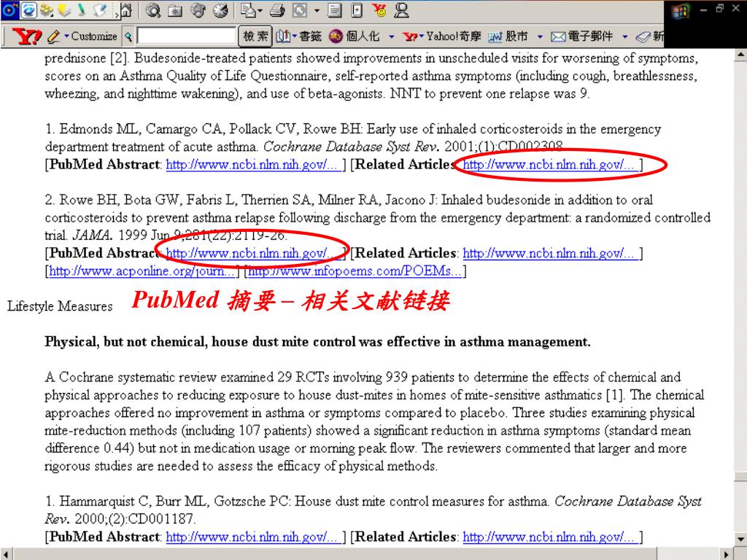The width and height of the screenshot is (747, 560).
Task: Open the Customize menu item
Action: (x=94, y=36)
